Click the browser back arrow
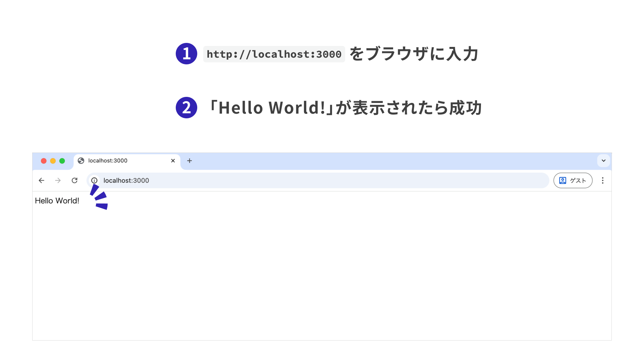Viewport: 644px width, 362px height. tap(41, 181)
